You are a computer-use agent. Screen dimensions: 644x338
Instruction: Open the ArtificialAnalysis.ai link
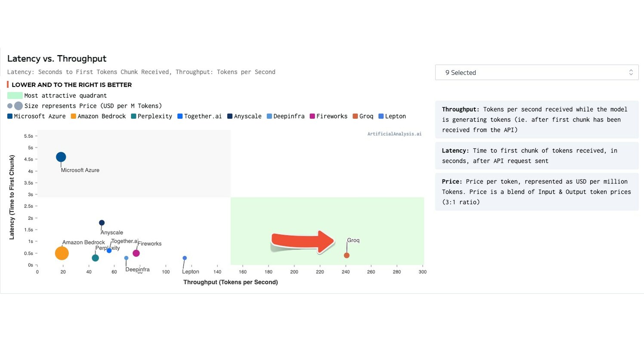click(x=394, y=134)
